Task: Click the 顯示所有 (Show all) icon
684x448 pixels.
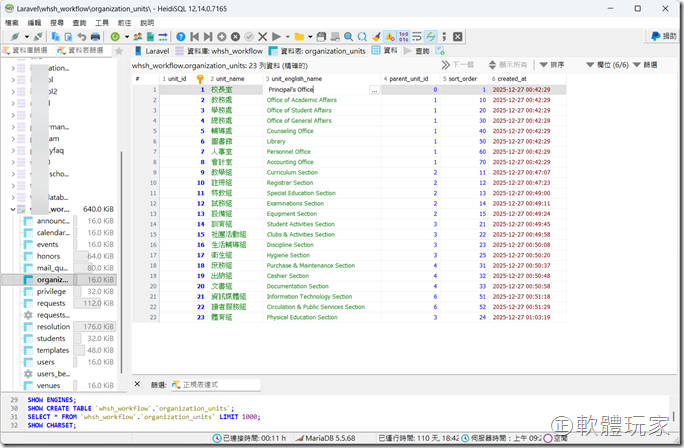Action: (x=491, y=64)
